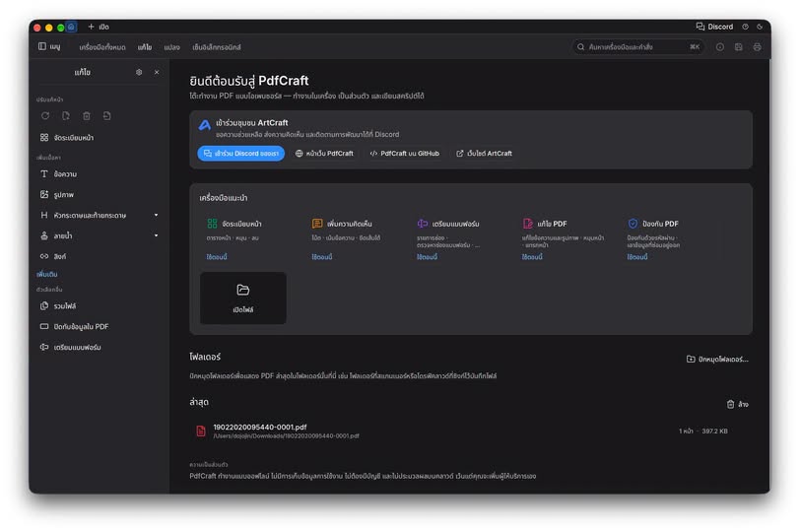The width and height of the screenshot is (800, 532).
Task: Click the insert page icon in sidebar
Action: point(106,116)
